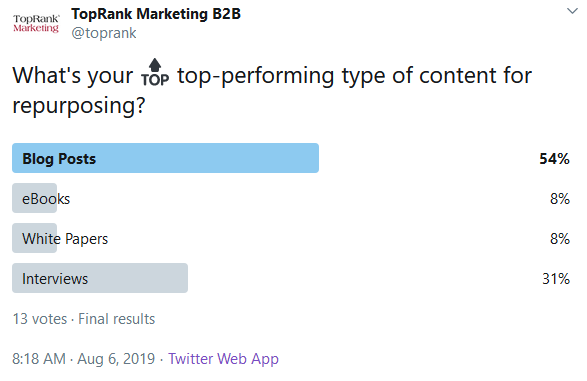
Task: Click the 13 votes count text
Action: tap(40, 319)
